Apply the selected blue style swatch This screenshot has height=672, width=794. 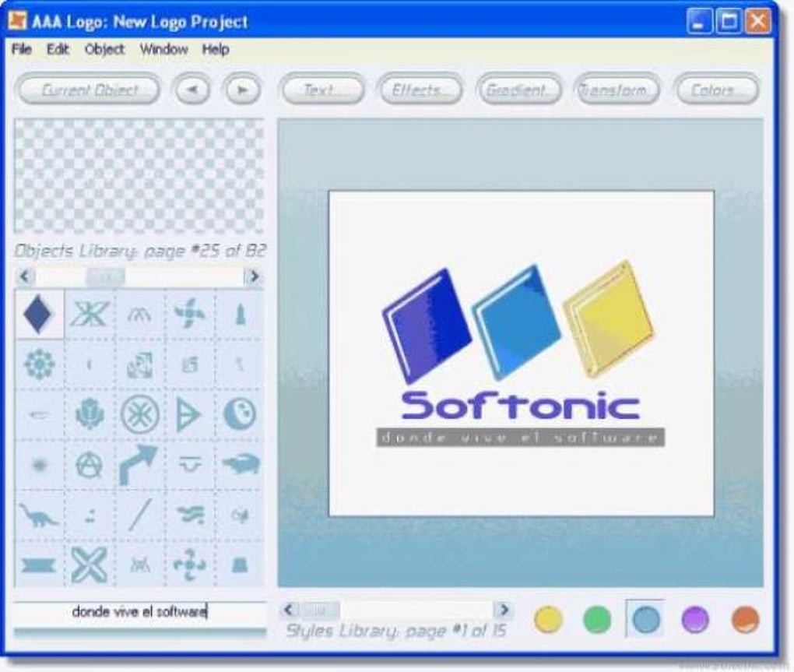[646, 619]
